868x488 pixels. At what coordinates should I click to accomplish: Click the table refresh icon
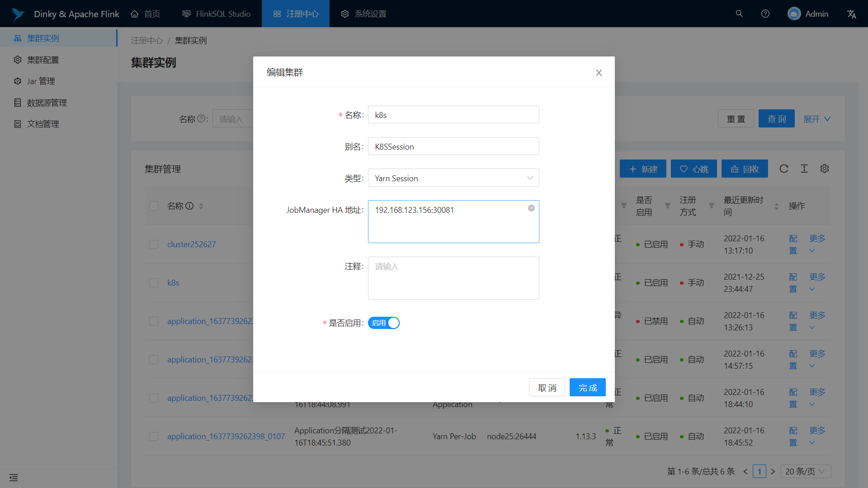click(784, 169)
